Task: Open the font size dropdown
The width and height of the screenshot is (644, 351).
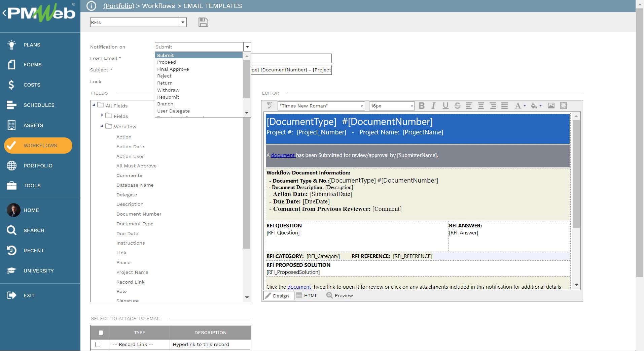Action: [x=411, y=106]
